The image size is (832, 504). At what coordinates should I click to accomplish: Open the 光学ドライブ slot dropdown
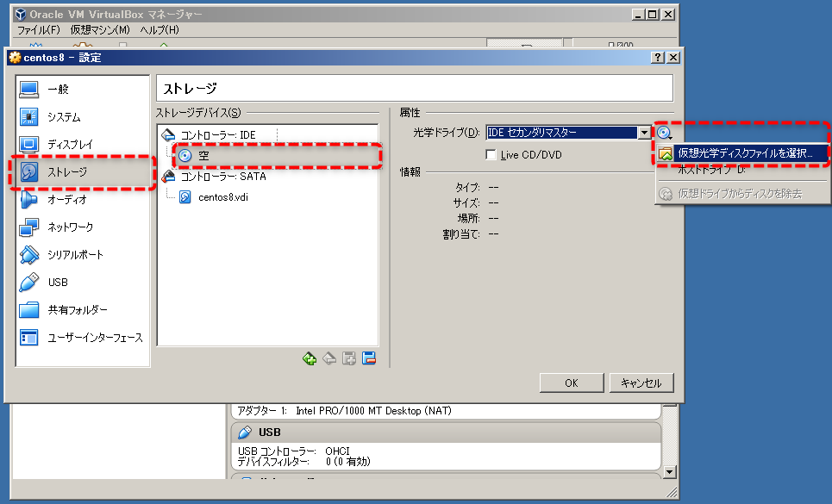646,132
